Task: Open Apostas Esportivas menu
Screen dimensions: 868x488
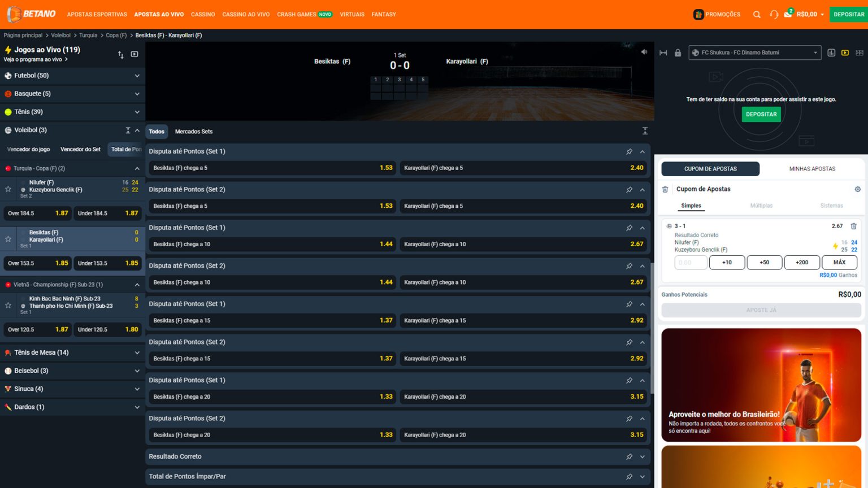Action: (97, 14)
